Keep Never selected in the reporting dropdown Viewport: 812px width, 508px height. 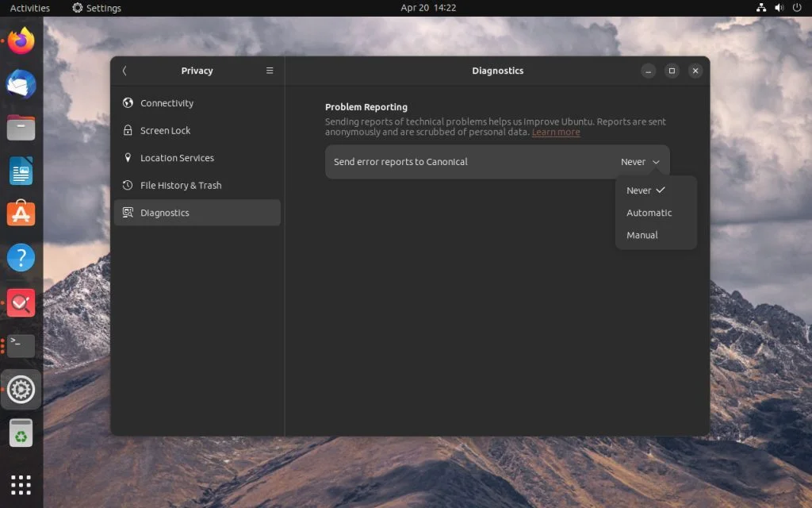pyautogui.click(x=639, y=190)
